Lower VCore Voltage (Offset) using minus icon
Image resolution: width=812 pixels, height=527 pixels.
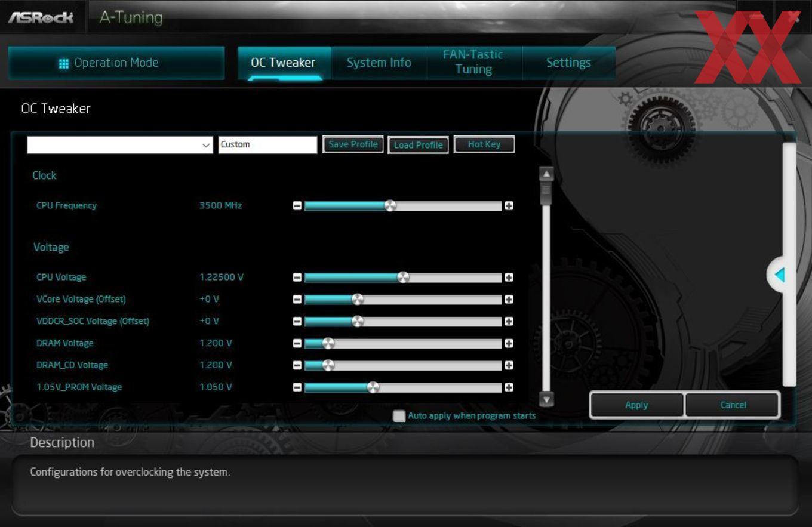click(297, 300)
